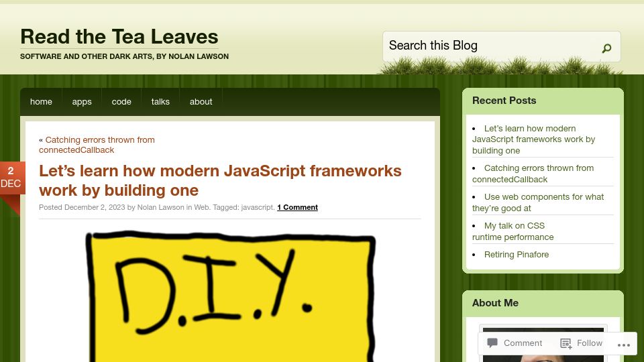Click the post date December 2, 2023
644x362 pixels.
(x=95, y=207)
